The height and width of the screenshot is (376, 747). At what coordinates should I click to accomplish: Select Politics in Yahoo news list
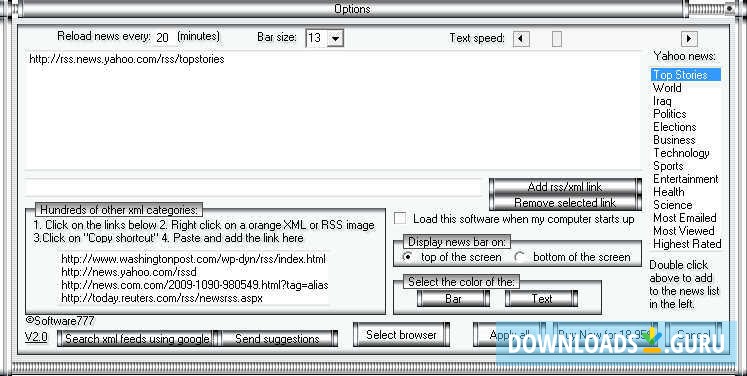coord(685,114)
